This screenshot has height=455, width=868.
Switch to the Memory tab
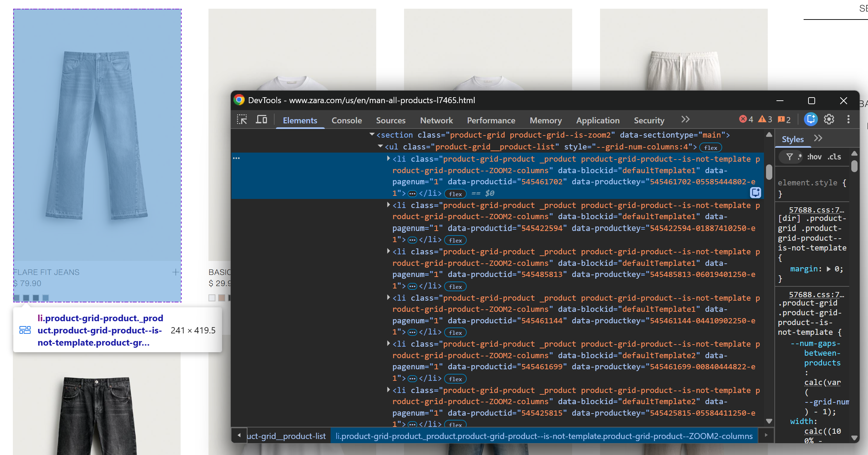pos(546,120)
